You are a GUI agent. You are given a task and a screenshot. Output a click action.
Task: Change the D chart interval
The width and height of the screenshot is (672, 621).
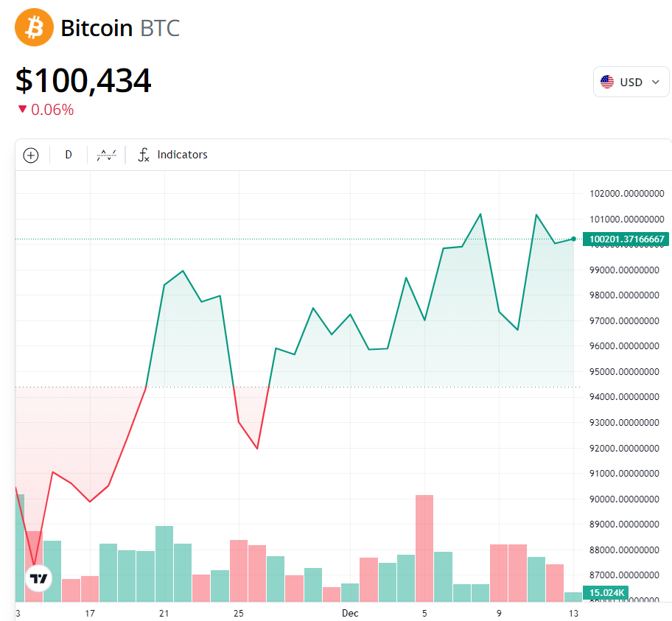coord(69,155)
